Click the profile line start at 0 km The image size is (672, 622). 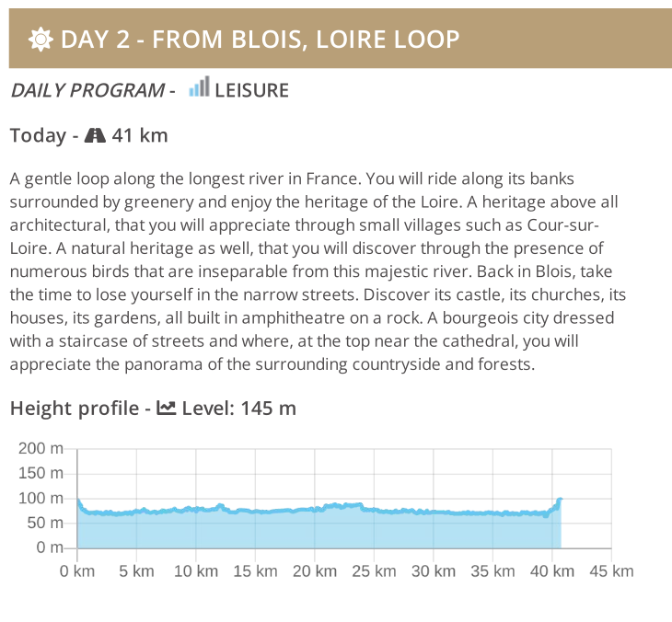point(78,500)
